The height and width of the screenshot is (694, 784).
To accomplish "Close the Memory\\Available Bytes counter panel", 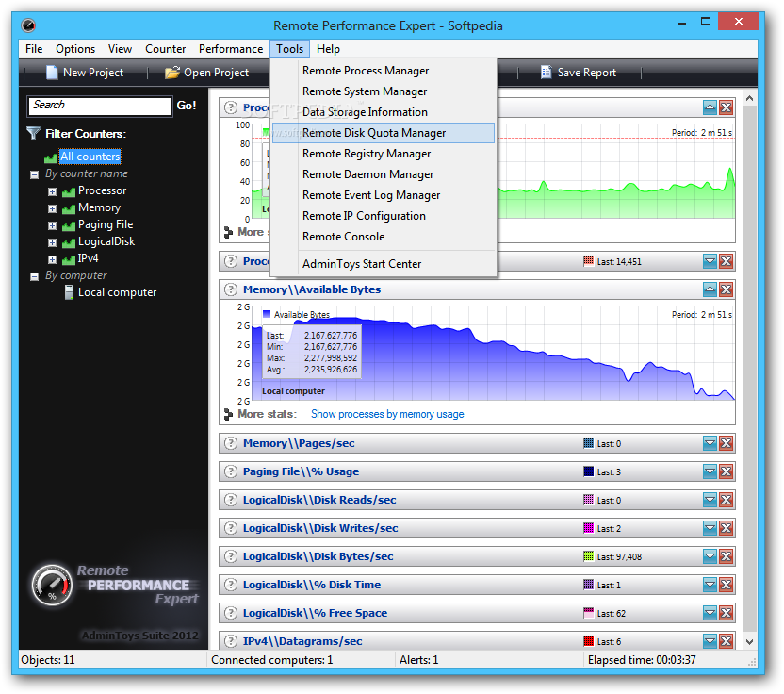I will coord(726,289).
